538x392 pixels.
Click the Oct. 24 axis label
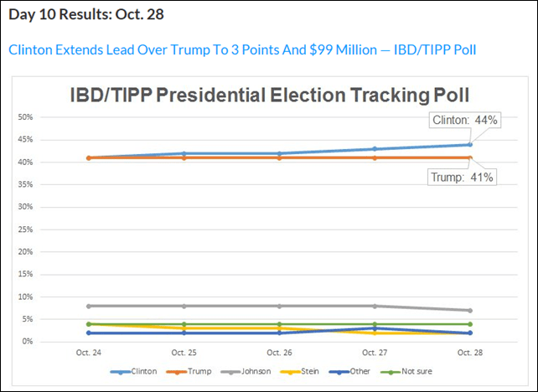[87, 353]
